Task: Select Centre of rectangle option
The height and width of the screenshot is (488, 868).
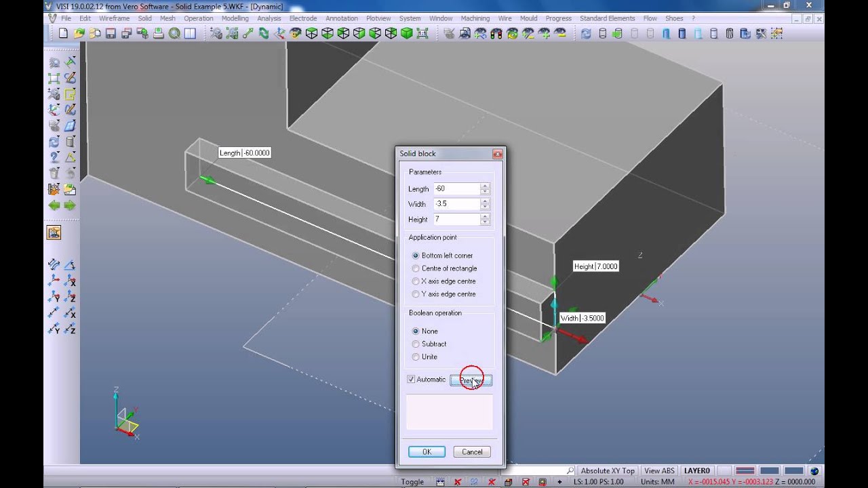Action: [416, 268]
